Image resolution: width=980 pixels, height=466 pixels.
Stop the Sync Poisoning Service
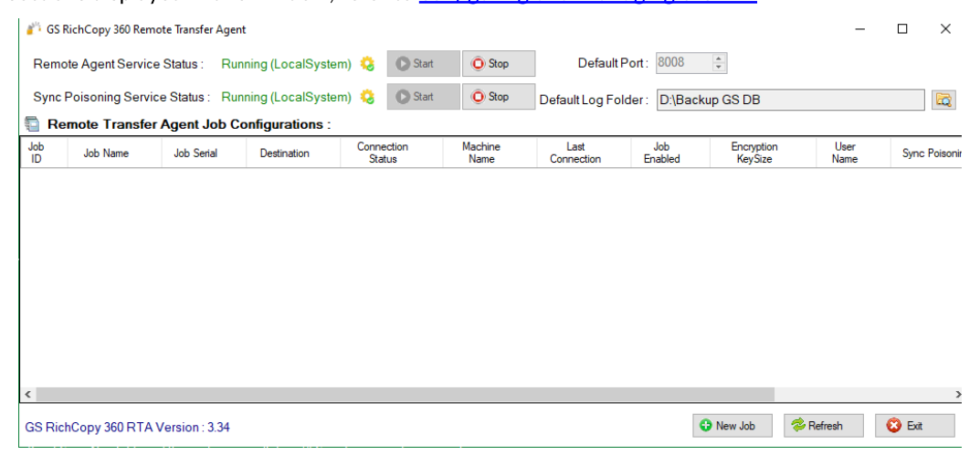499,96
